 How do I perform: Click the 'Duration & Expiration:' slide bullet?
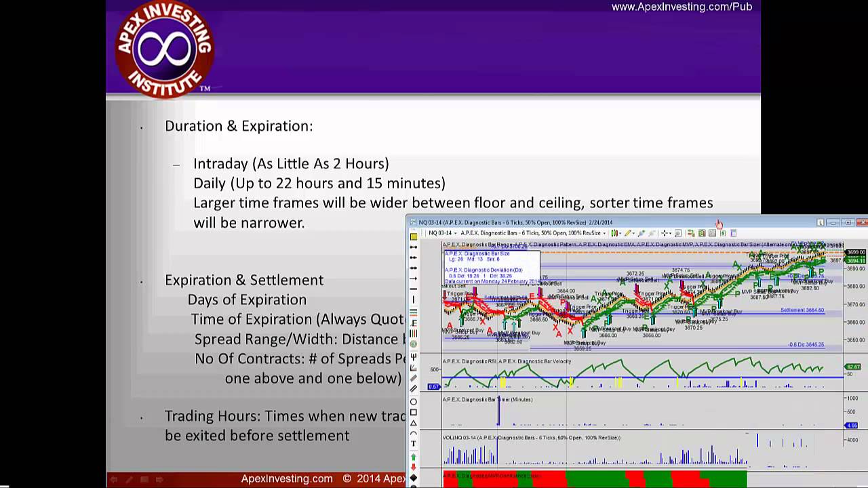point(239,126)
